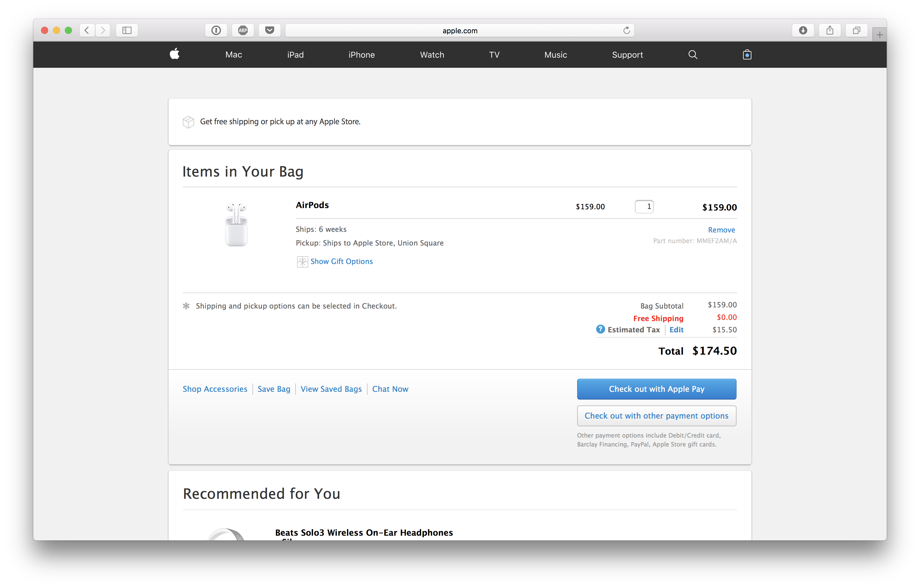Edit the estimated tax
Image resolution: width=920 pixels, height=588 pixels.
tap(676, 330)
